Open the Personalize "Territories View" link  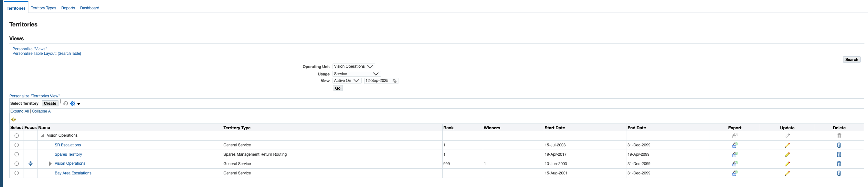(34, 96)
